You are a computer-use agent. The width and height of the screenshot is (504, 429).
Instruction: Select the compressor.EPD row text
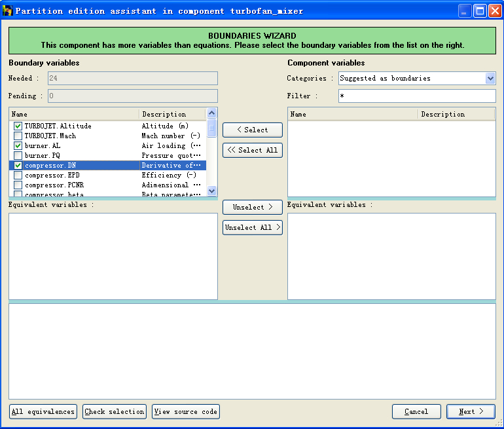[x=52, y=176]
